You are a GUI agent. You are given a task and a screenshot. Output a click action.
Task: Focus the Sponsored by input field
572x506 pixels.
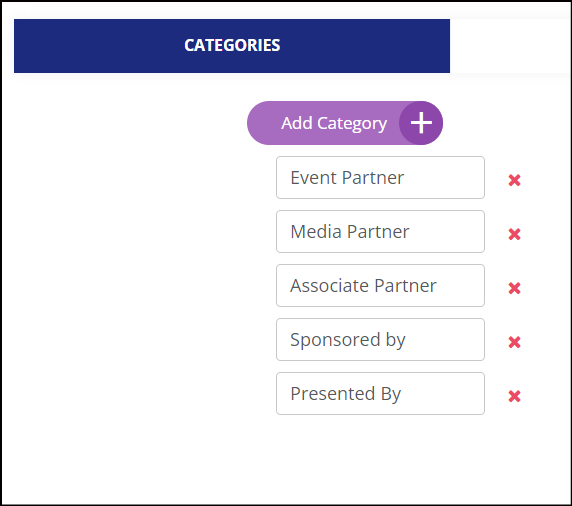tap(380, 340)
